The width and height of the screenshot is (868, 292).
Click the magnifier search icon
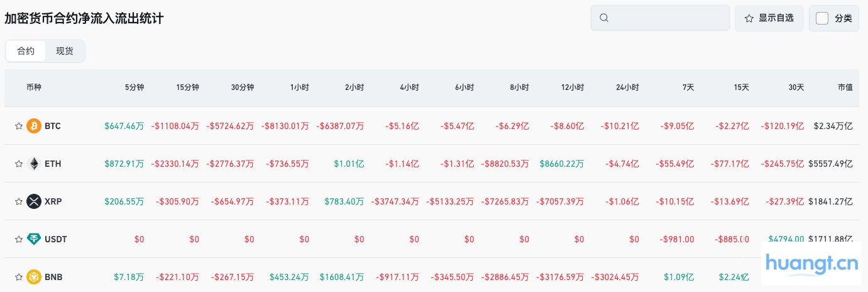click(x=604, y=18)
